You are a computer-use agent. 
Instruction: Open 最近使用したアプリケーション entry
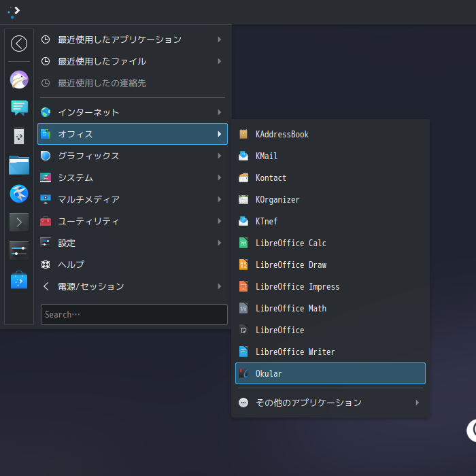click(x=133, y=39)
